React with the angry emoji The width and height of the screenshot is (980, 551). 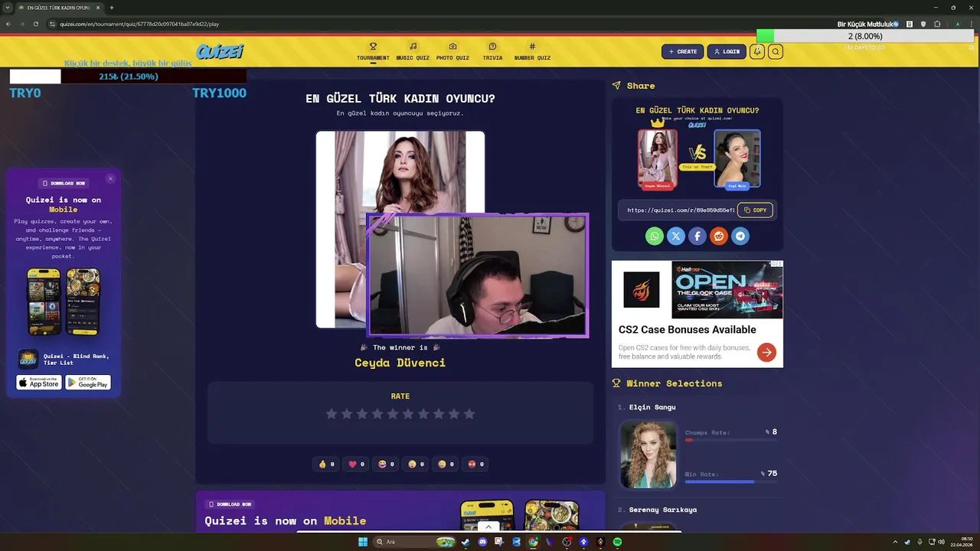point(475,464)
